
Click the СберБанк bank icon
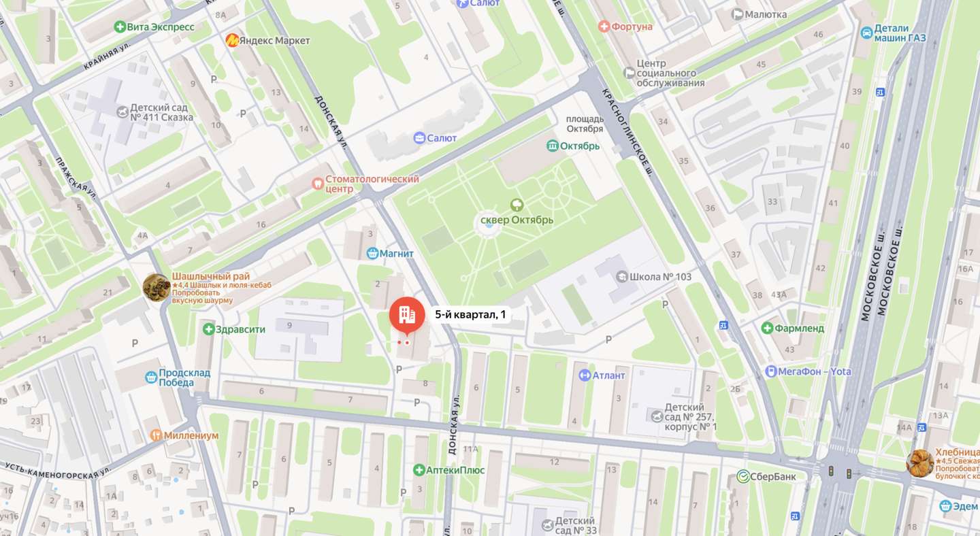click(x=743, y=476)
